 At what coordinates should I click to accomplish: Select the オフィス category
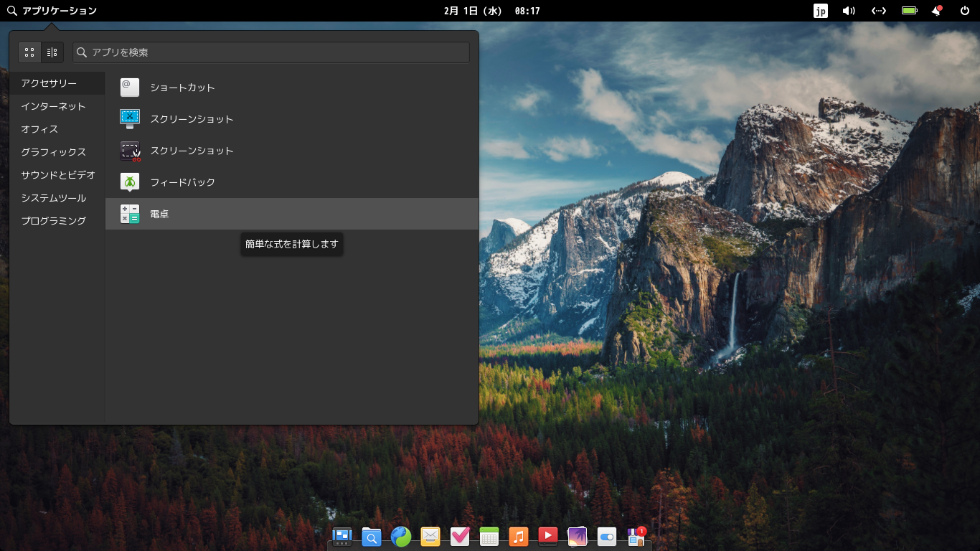point(57,129)
